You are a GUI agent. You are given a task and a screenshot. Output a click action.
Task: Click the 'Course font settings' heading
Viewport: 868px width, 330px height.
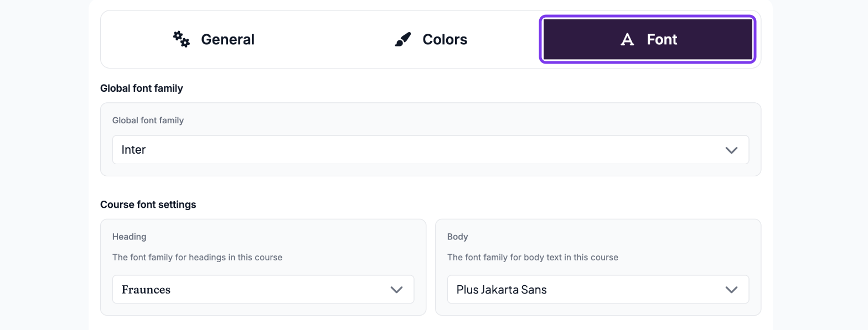[x=148, y=205]
